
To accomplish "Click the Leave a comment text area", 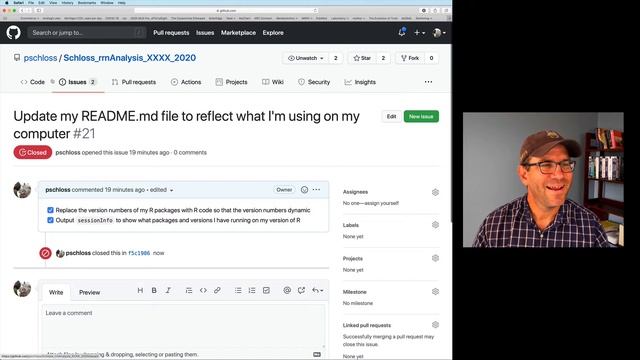I will (183, 327).
